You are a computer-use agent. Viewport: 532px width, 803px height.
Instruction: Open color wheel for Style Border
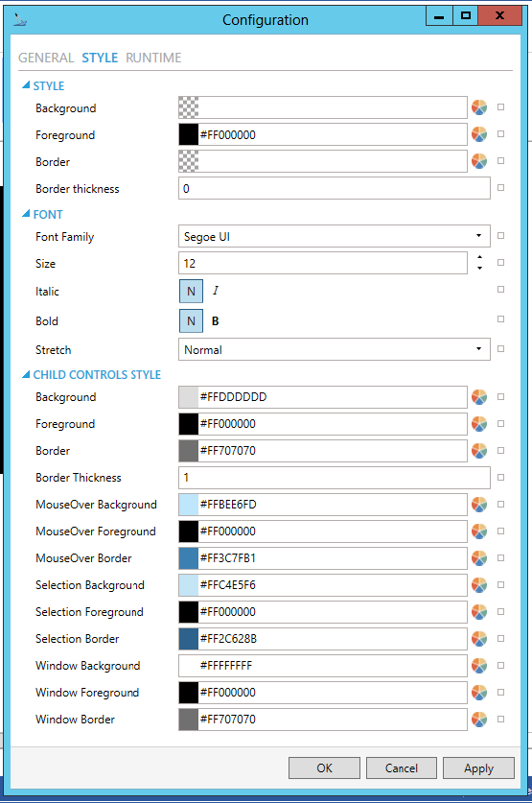(479, 161)
